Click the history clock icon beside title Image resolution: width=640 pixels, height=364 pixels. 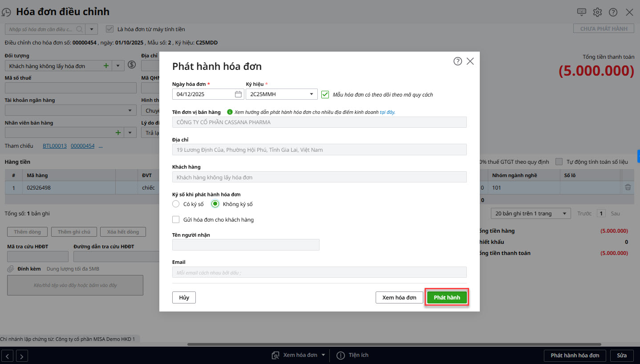7,12
